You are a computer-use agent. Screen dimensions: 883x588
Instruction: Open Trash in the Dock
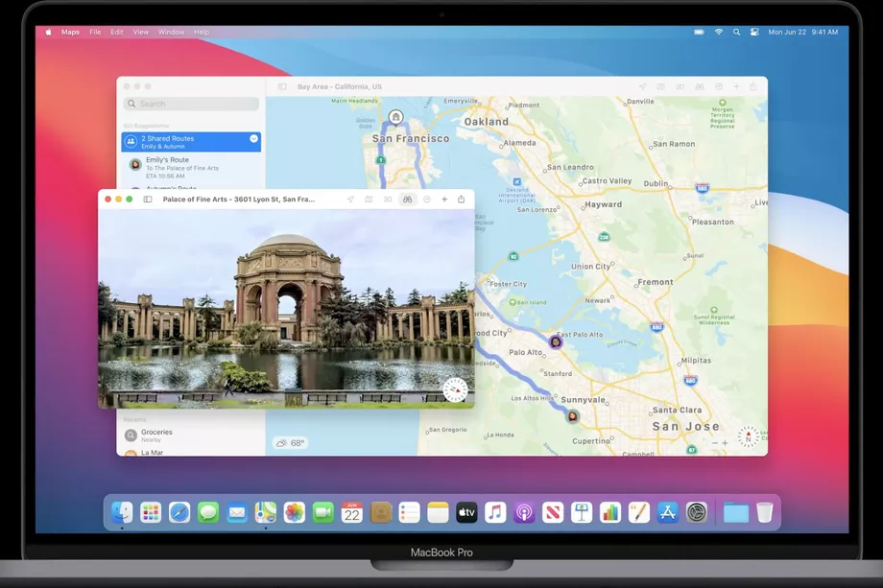pos(764,512)
